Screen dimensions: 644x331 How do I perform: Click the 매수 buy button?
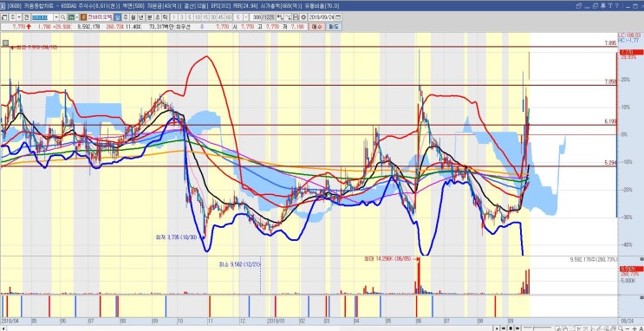tap(316, 26)
